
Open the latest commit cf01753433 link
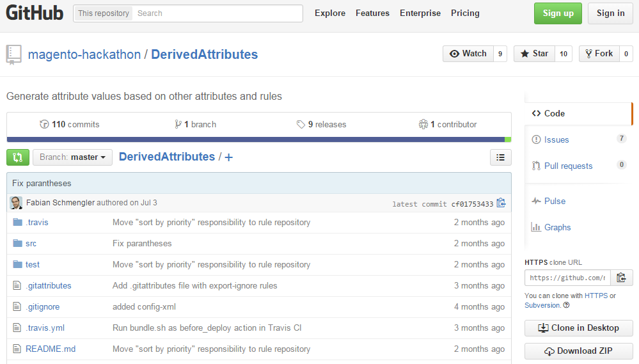[472, 204]
